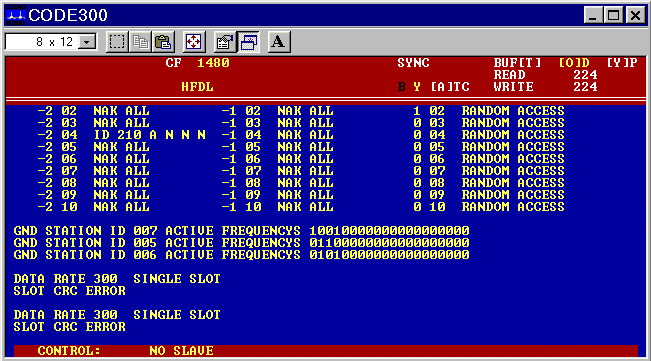Minimize the CODE300 window
This screenshot has height=361, width=651.
592,15
